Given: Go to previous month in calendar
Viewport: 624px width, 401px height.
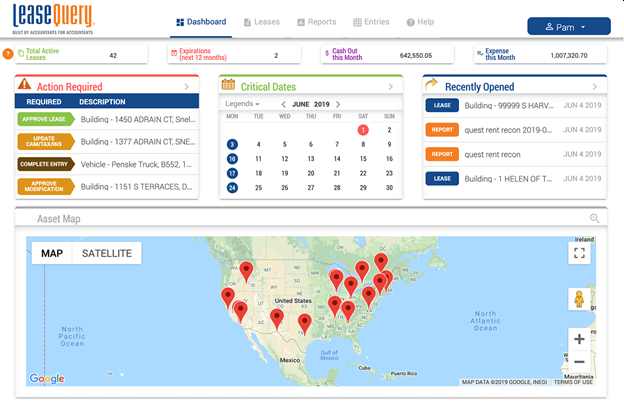Looking at the screenshot, I should 283,104.
